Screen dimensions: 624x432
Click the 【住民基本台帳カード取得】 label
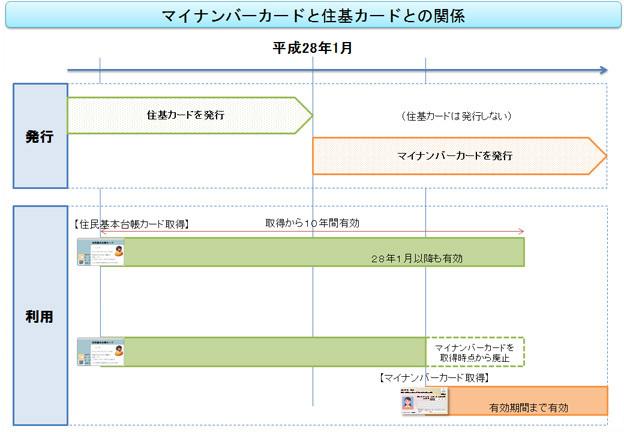pos(132,224)
